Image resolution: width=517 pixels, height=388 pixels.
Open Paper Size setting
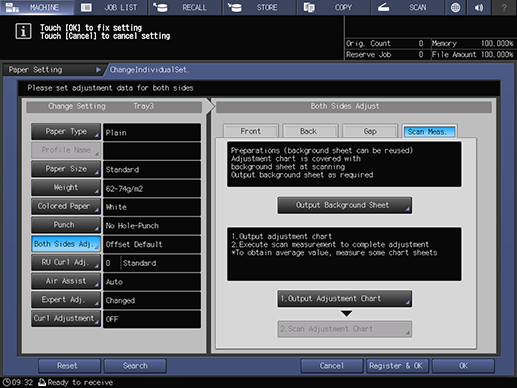click(x=66, y=169)
